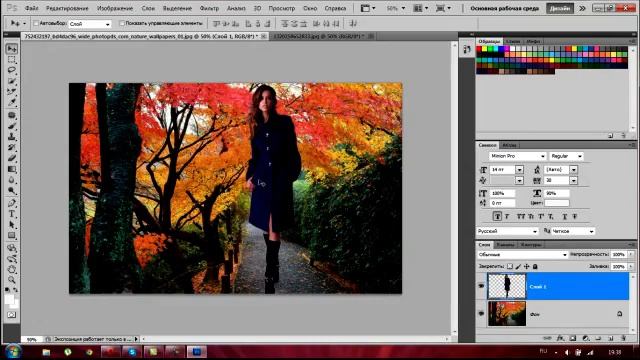Toggle lock position icon

tap(527, 267)
